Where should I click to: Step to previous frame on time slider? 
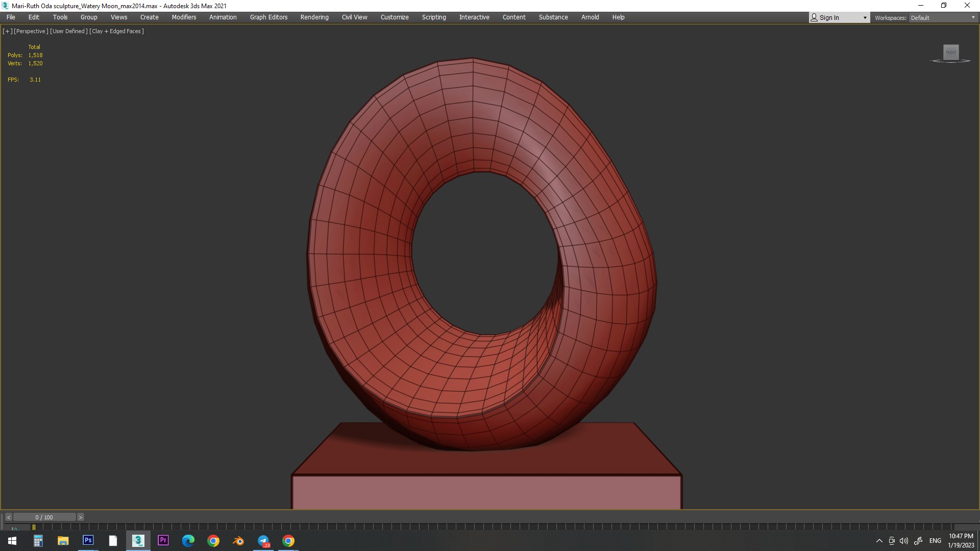pyautogui.click(x=9, y=517)
